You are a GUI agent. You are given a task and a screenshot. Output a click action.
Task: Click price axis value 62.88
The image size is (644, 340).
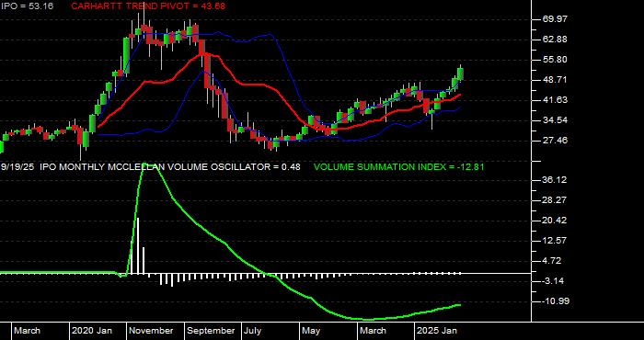pyautogui.click(x=555, y=39)
